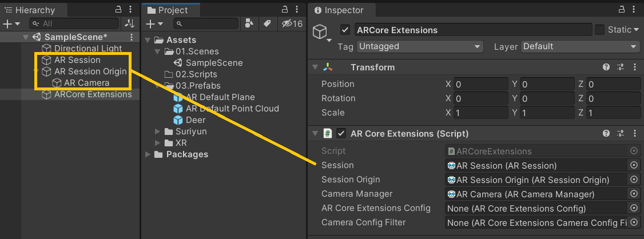Click Scale Z value field
The height and width of the screenshot is (239, 644).
pos(613,113)
